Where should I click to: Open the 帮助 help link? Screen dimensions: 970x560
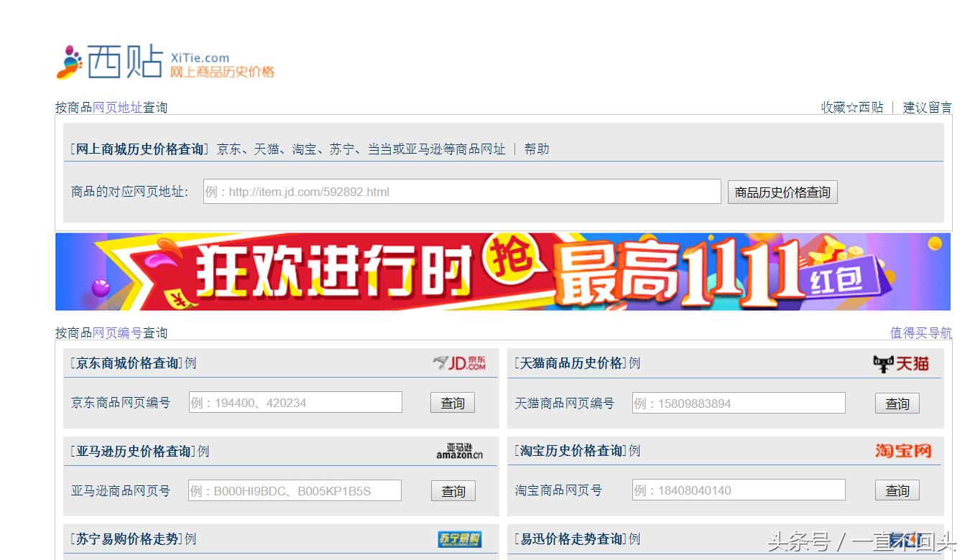[x=539, y=149]
